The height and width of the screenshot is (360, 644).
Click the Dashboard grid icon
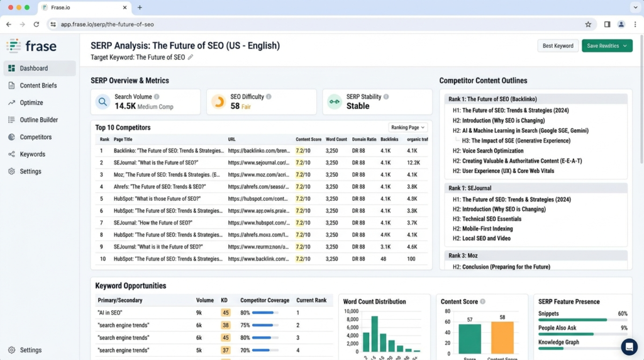[x=11, y=68]
